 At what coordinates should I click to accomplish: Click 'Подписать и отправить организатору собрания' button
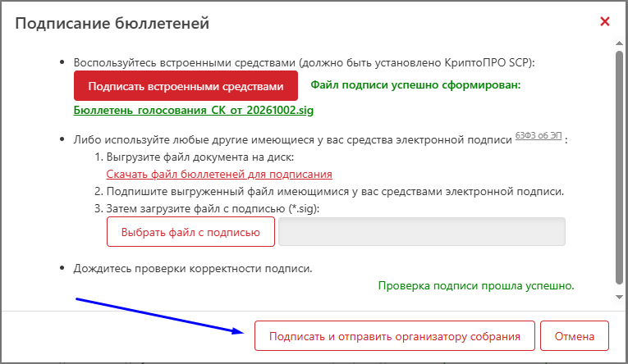point(395,336)
